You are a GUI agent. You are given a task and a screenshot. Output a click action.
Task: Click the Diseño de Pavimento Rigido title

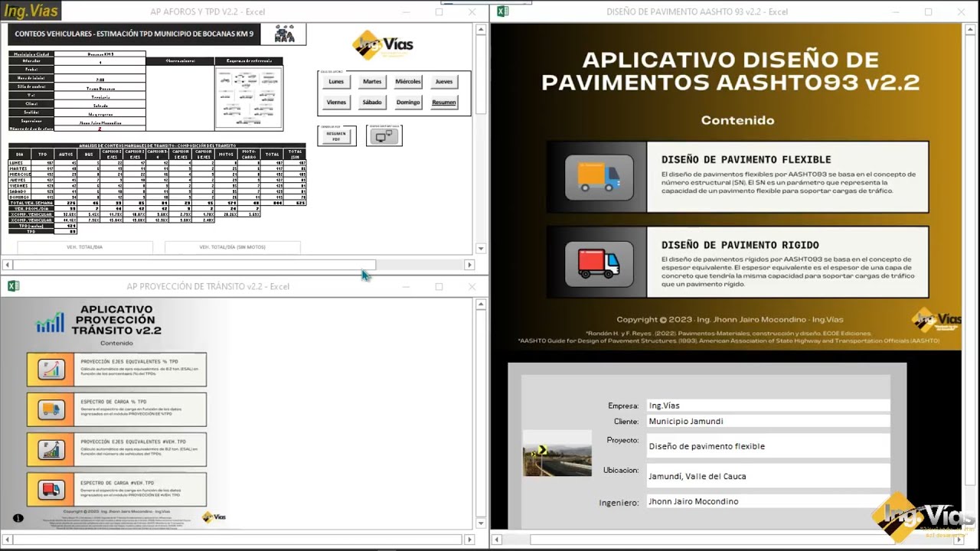[740, 245]
